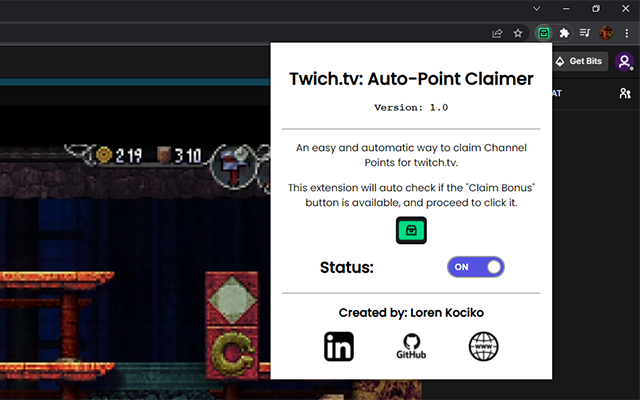Click the golden C letter block in game
This screenshot has height=400, width=640.
pyautogui.click(x=231, y=353)
